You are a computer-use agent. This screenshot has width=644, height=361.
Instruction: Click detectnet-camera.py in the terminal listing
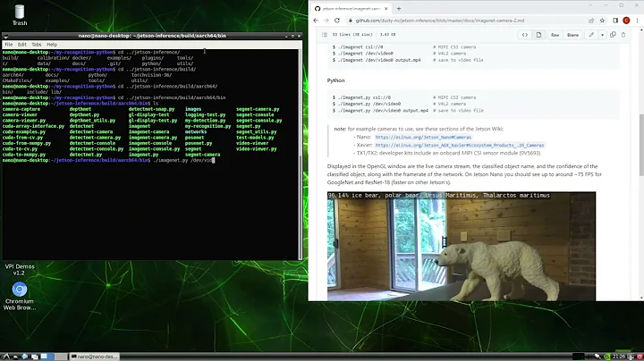pyautogui.click(x=95, y=138)
